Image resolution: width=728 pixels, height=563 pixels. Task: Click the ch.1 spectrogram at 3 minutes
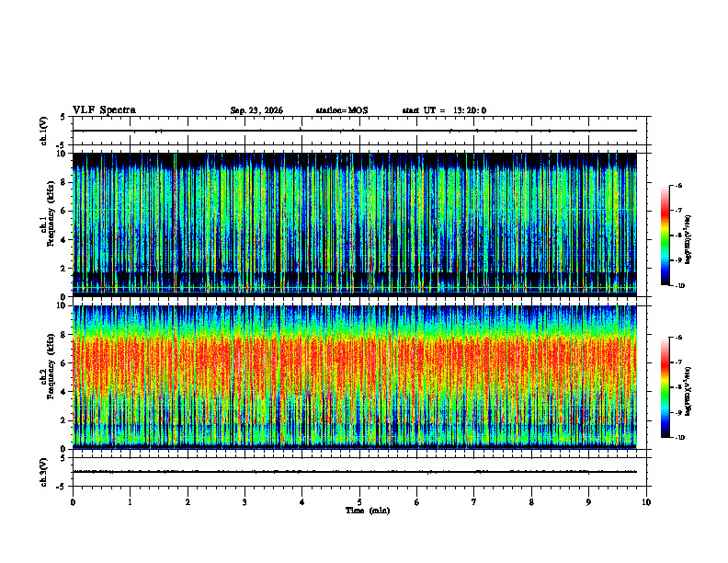tap(245, 224)
